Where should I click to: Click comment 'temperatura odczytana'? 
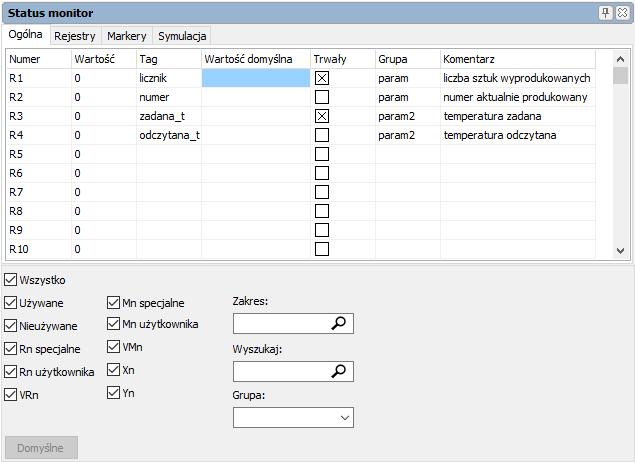[500, 135]
